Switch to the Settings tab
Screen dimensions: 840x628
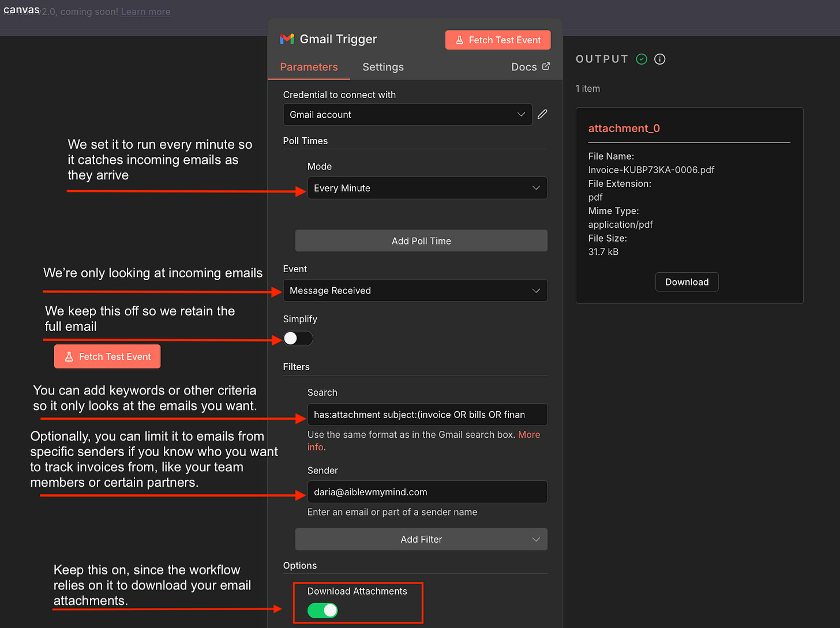click(x=383, y=67)
